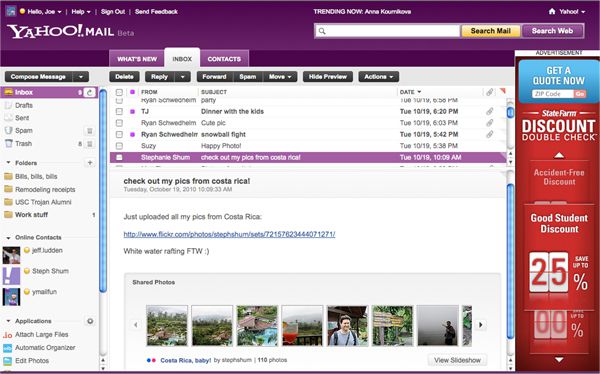This screenshot has width=600, height=374.
Task: Open the Reply options dropdown arrow
Action: click(x=183, y=77)
